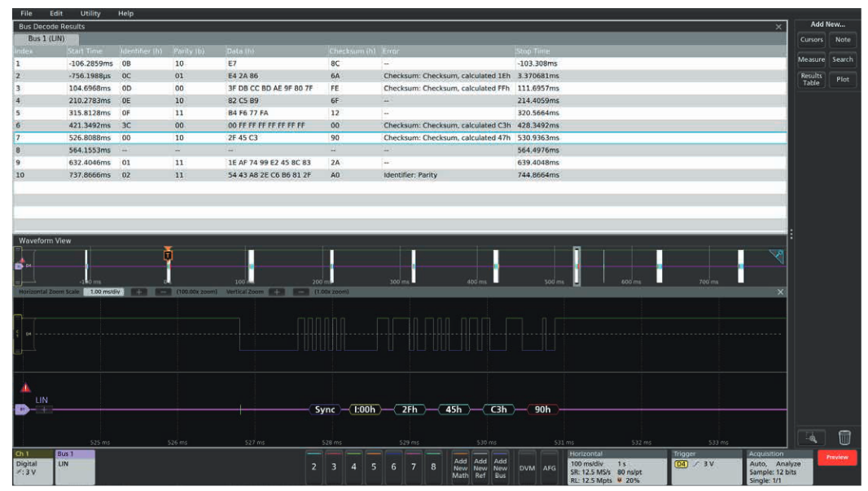Click the orange trigger T marker
Viewport: 868px width, 491px height.
(x=168, y=254)
